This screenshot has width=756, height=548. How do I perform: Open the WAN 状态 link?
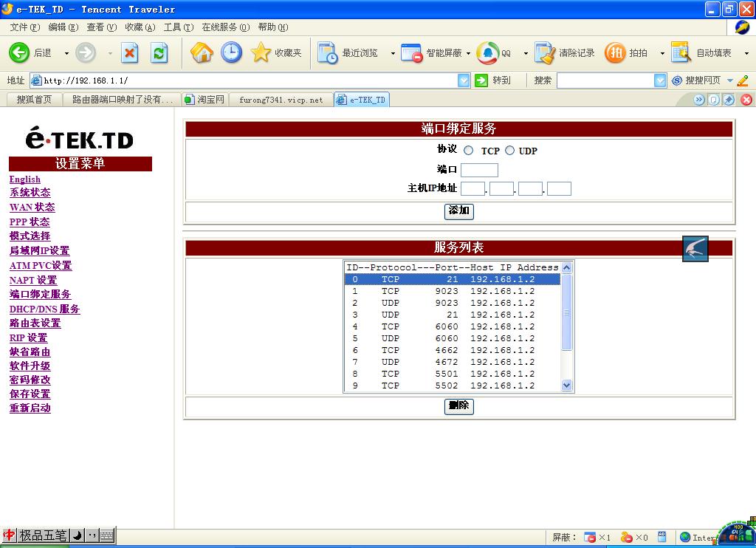[32, 207]
